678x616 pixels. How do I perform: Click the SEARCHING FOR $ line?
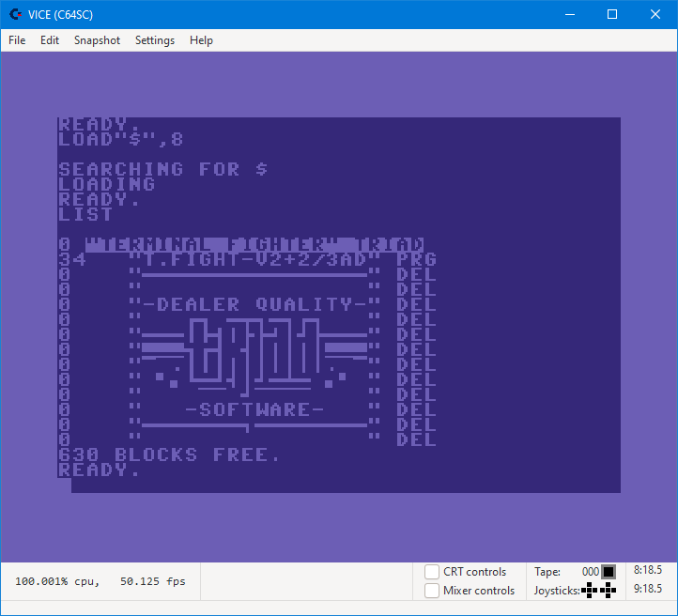coord(163,169)
